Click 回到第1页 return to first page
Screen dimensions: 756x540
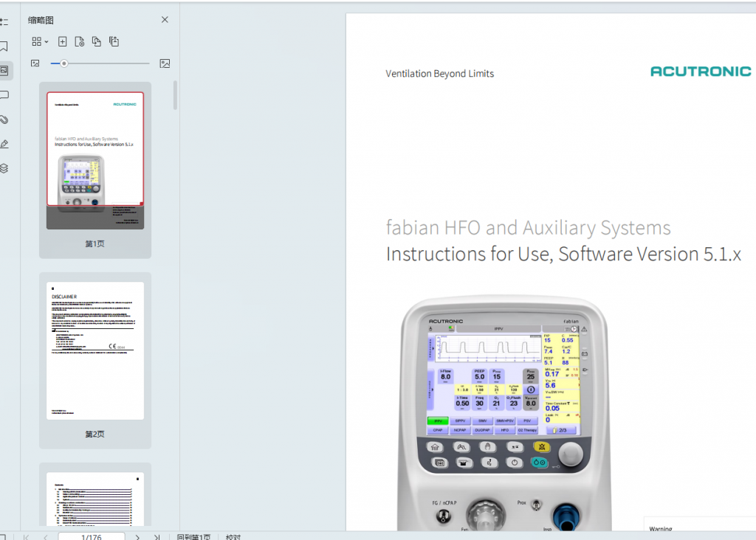coord(194,536)
